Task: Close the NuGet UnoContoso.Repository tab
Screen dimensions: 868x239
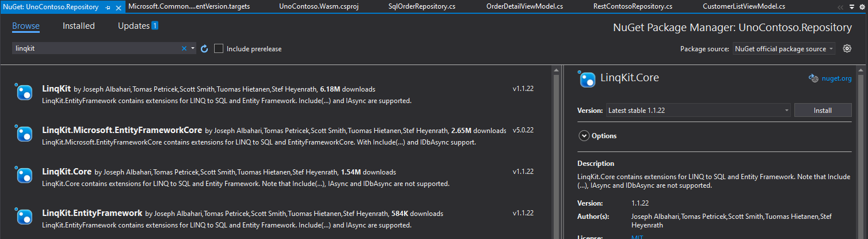Action: pyautogui.click(x=119, y=7)
